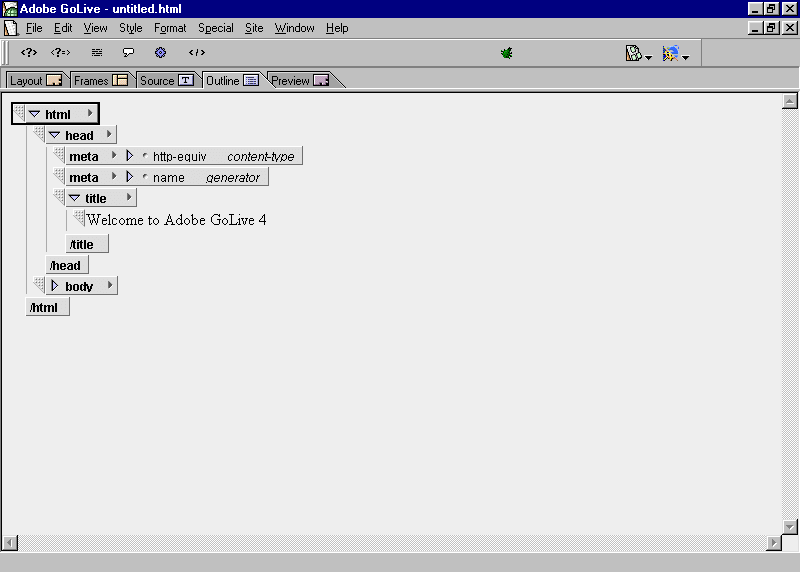
Task: Click the toggle binary tag icon
Action: coord(196,53)
